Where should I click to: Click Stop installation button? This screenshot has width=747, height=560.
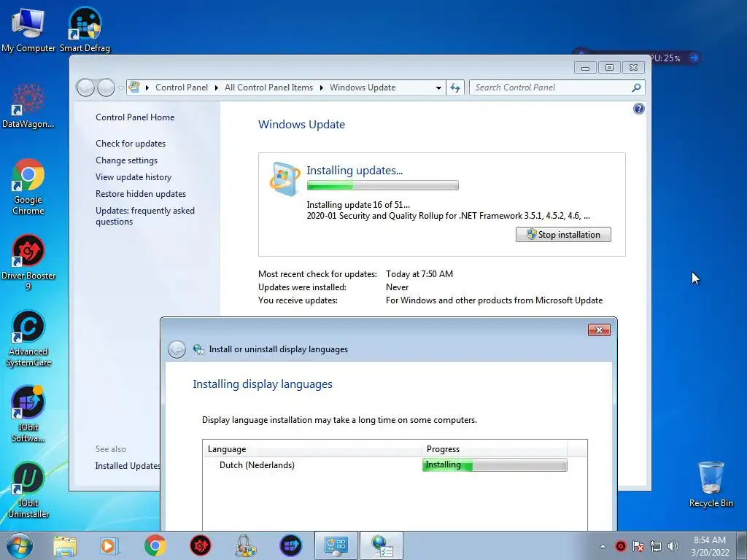pos(563,234)
